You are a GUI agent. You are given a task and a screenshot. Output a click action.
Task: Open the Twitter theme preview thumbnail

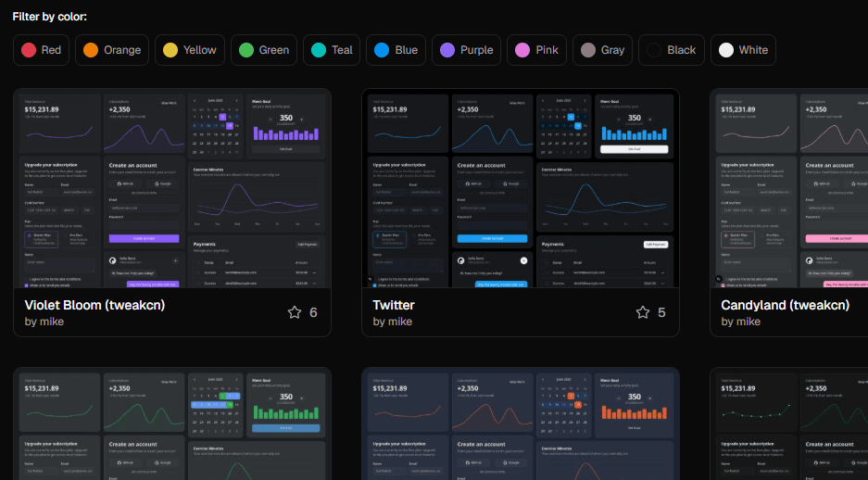pos(521,188)
